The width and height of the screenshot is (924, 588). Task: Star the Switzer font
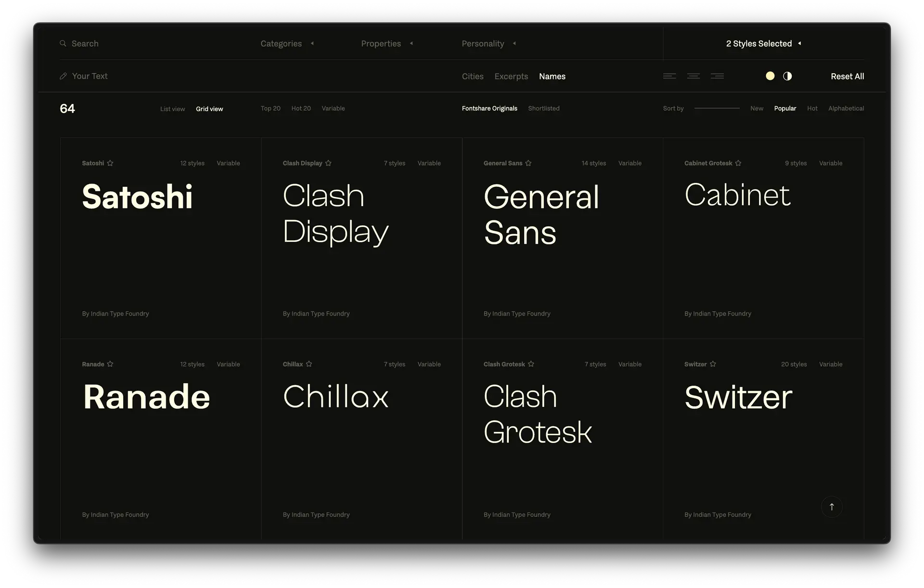pyautogui.click(x=713, y=364)
